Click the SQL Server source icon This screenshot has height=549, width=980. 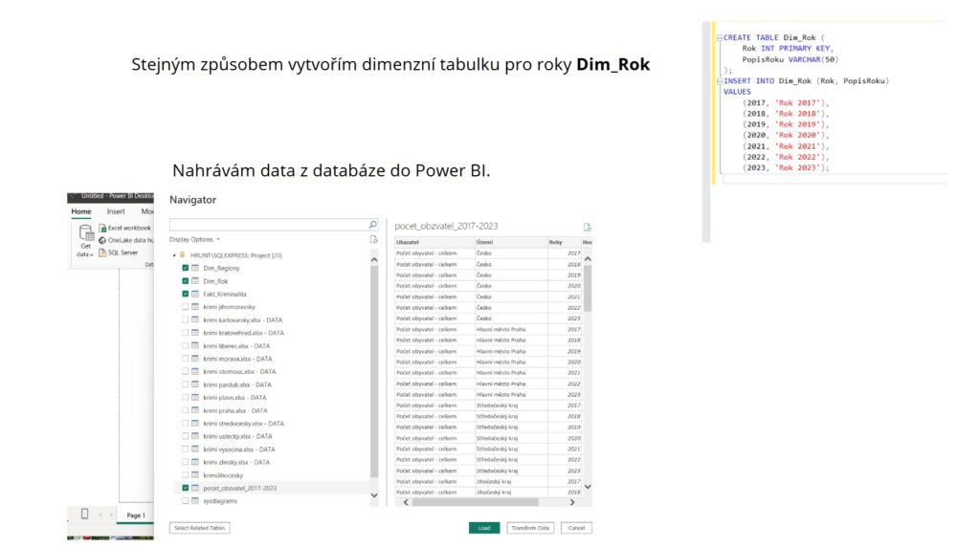(102, 253)
